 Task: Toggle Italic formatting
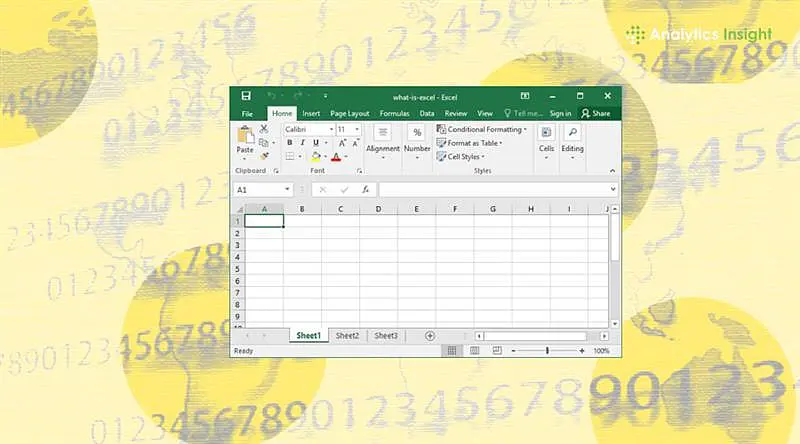tap(300, 143)
